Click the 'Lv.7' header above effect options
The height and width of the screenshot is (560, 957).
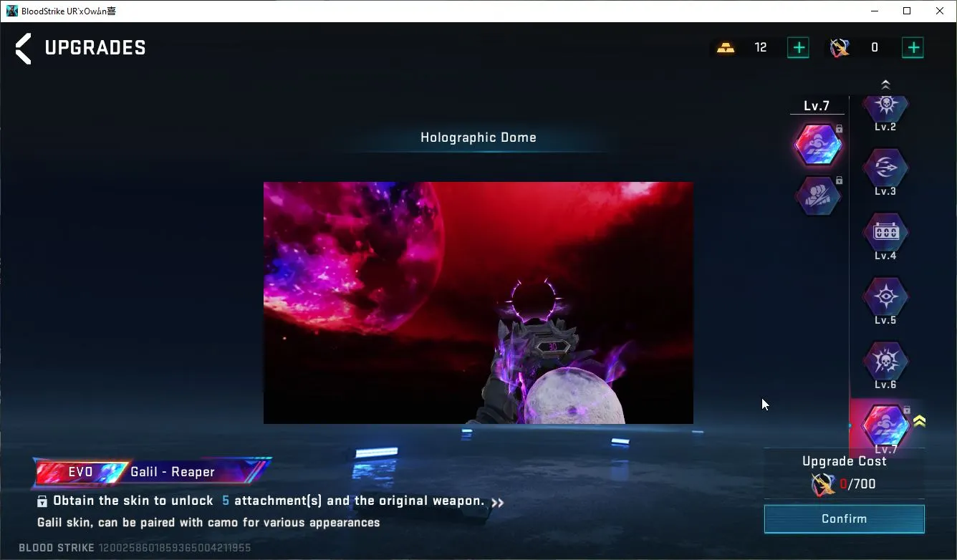(817, 106)
